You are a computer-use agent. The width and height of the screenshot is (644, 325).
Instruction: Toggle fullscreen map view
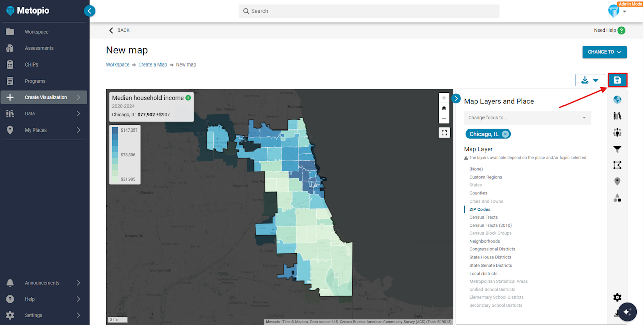444,133
